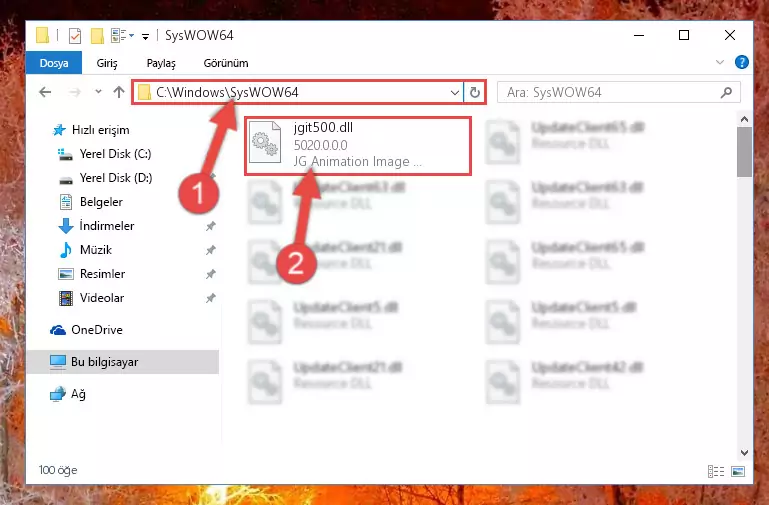Click the address bar path C:\Windows\SysWOW64
The width and height of the screenshot is (769, 505).
click(x=227, y=92)
